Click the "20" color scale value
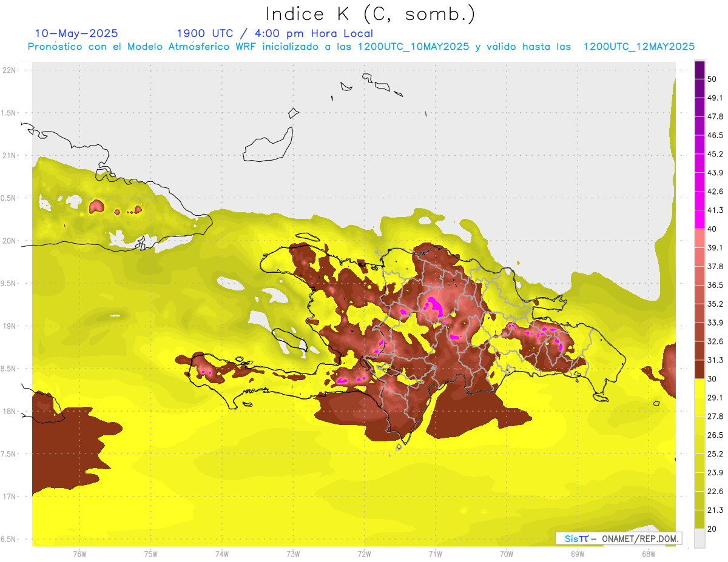 pos(713,529)
